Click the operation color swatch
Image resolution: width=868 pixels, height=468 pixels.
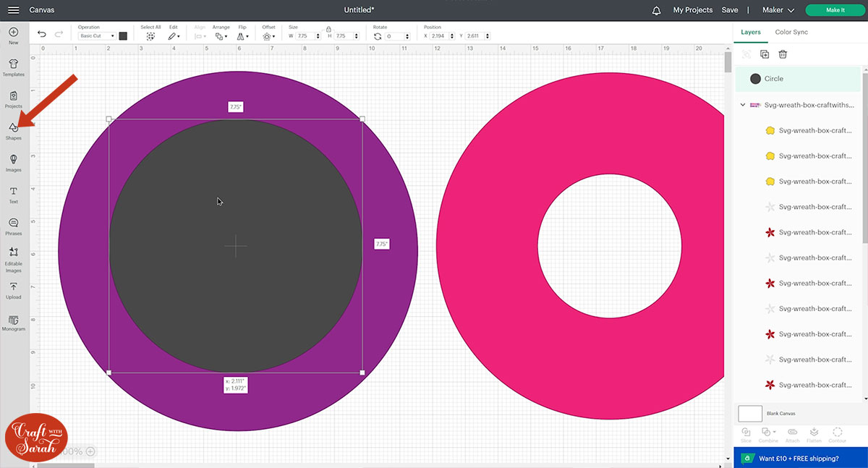pyautogui.click(x=123, y=36)
